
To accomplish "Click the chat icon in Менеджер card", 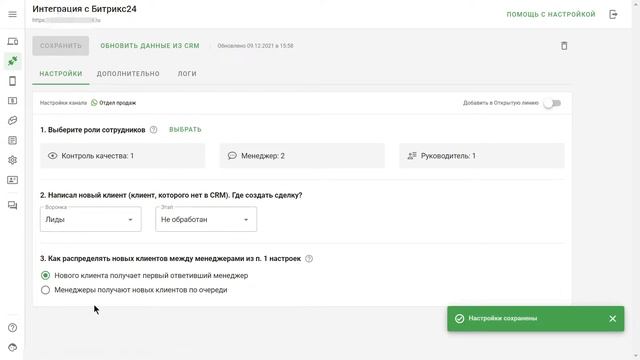I will click(232, 156).
